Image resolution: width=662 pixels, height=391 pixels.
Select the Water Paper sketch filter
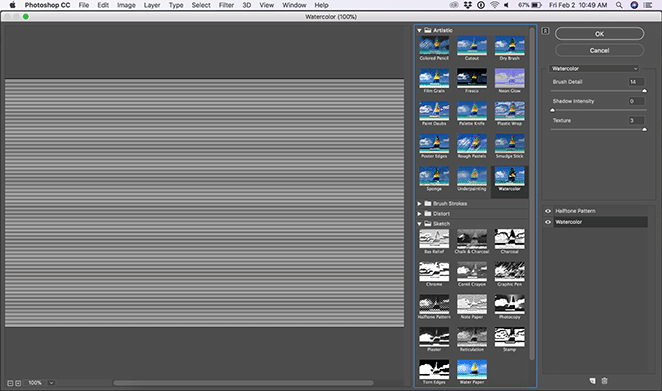(472, 369)
